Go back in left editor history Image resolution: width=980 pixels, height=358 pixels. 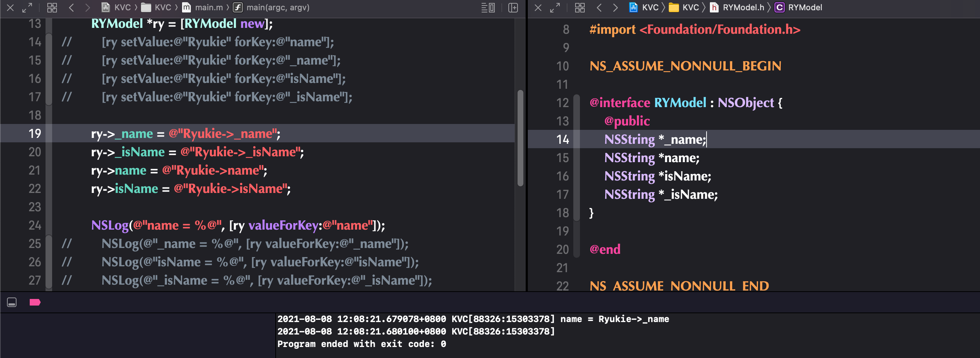coord(71,8)
